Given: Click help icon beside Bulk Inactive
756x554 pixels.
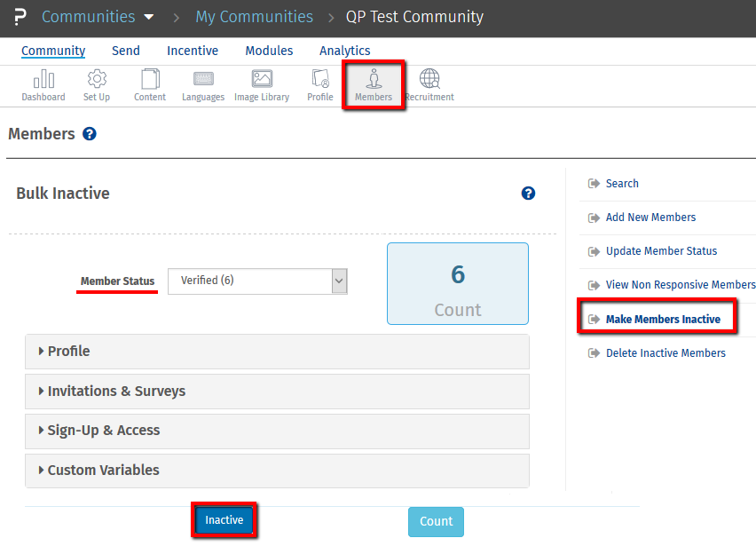Looking at the screenshot, I should [x=529, y=194].
